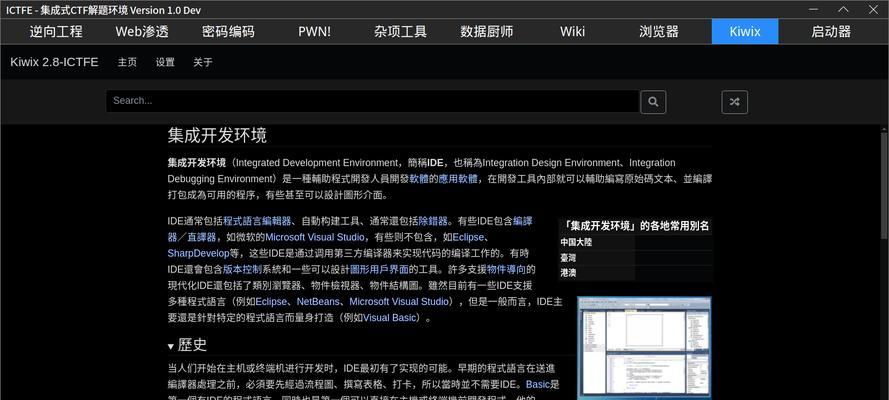This screenshot has height=400, width=889.
Task: Click the 集成开发环境 article heading
Action: (x=217, y=136)
